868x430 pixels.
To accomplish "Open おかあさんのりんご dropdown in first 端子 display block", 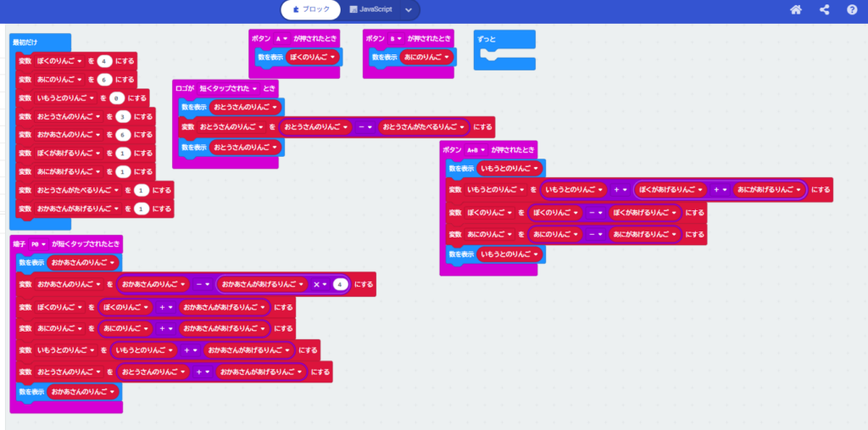I will click(x=84, y=262).
